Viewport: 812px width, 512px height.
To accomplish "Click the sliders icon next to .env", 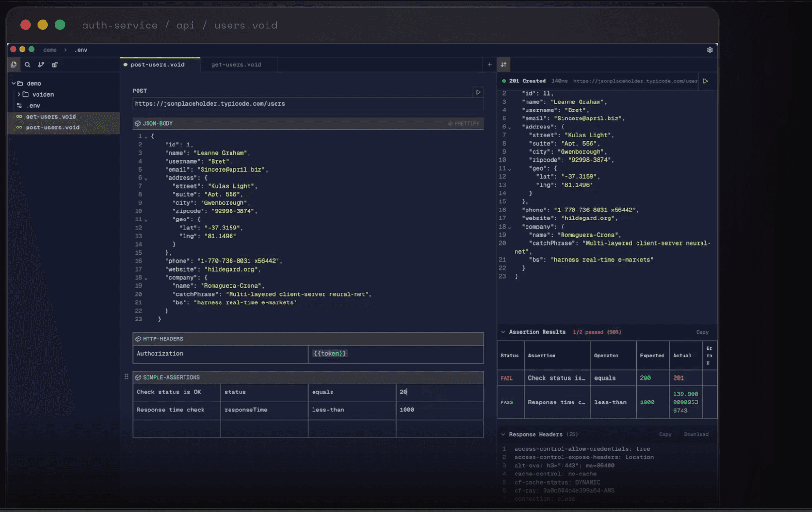I will pyautogui.click(x=19, y=105).
